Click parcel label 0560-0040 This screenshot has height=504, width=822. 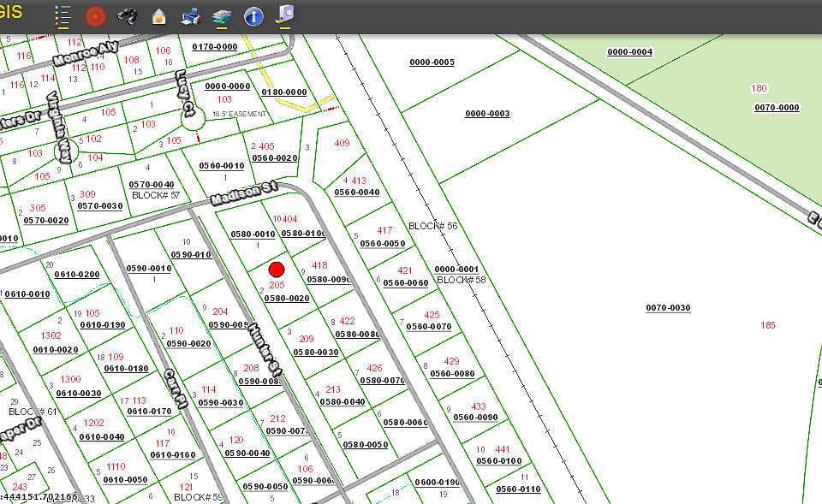(357, 193)
